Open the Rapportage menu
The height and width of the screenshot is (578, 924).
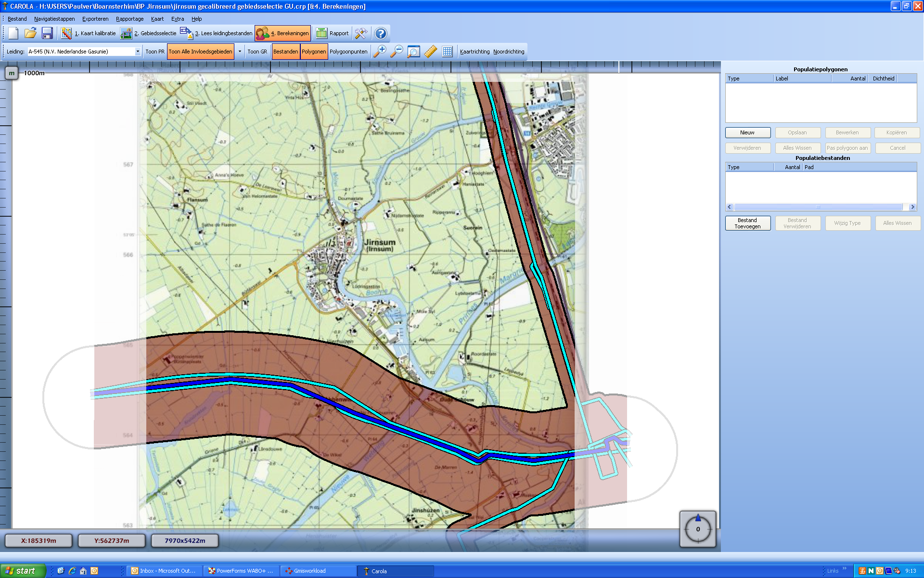129,19
